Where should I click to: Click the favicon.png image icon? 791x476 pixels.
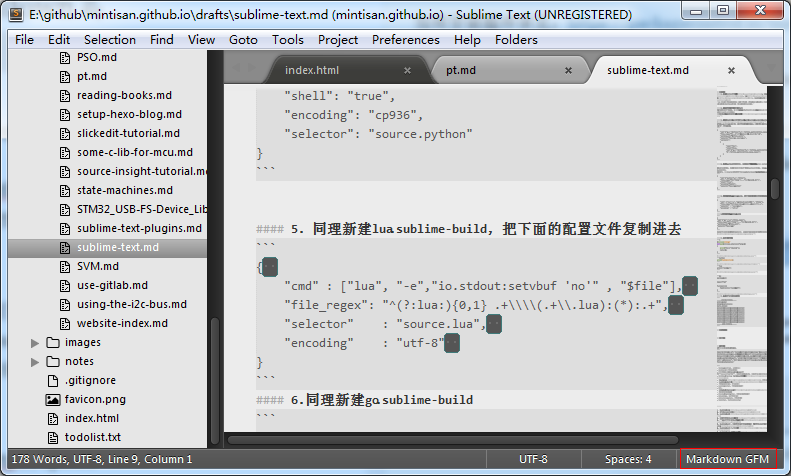coord(52,400)
